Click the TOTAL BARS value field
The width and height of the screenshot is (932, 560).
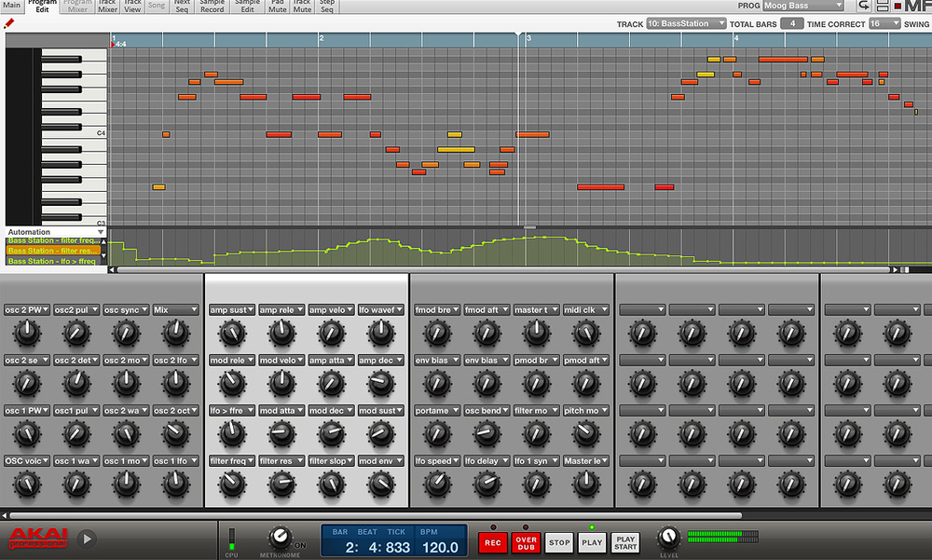coord(791,24)
